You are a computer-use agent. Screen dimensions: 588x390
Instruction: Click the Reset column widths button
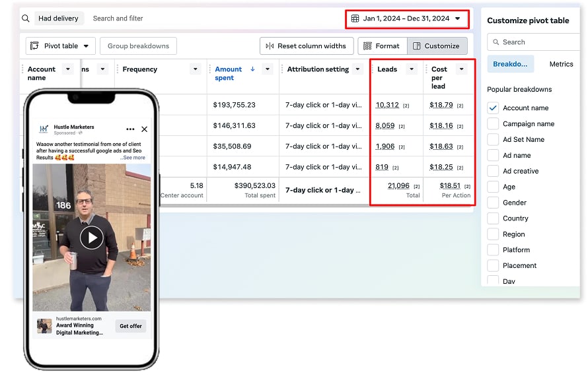307,46
